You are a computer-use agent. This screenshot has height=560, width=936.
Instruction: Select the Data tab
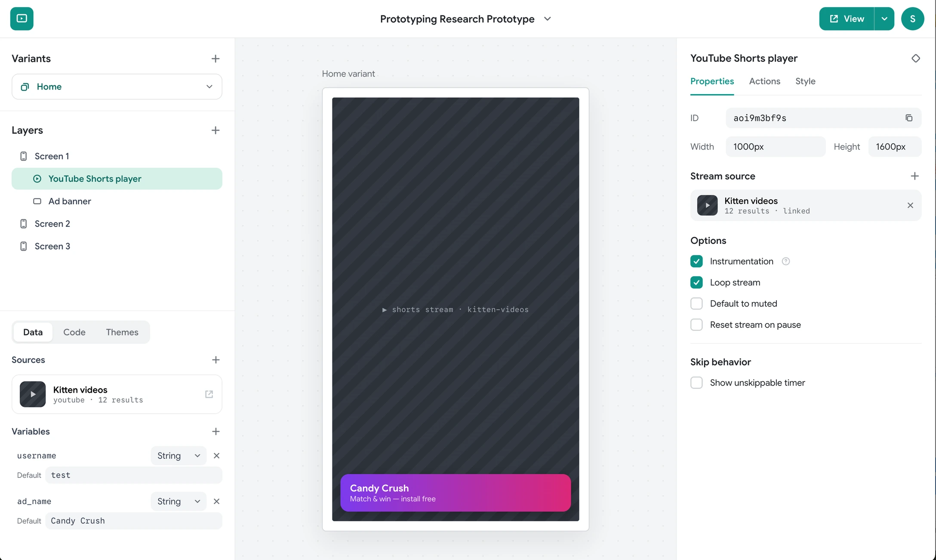(33, 332)
